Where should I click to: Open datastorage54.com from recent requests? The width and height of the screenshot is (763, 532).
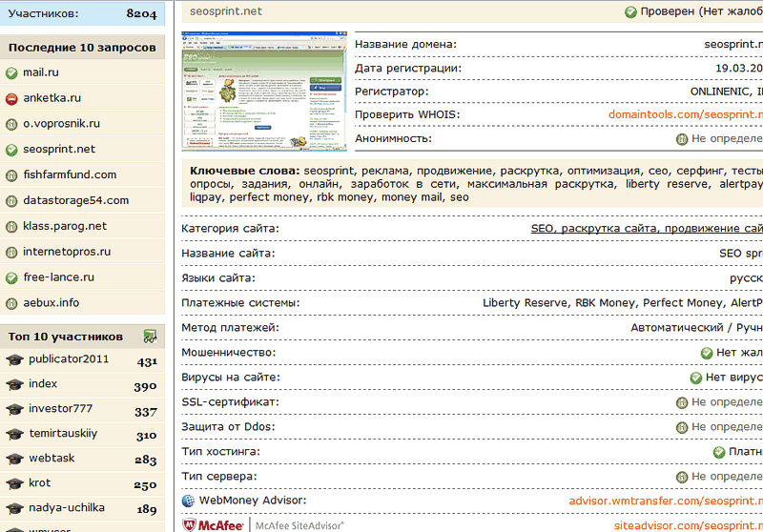click(76, 200)
